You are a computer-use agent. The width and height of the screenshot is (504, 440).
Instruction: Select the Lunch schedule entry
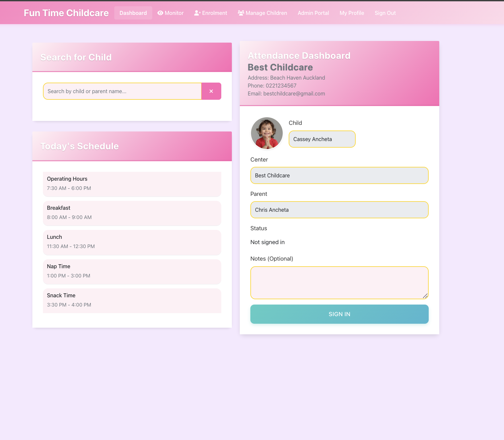[x=132, y=242]
